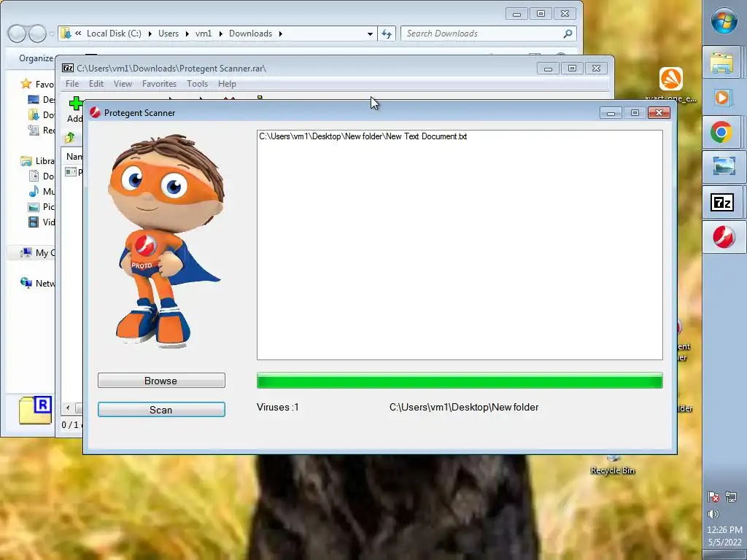Click the 7z icon in 7-Zip title bar
747x560 pixels.
68,68
